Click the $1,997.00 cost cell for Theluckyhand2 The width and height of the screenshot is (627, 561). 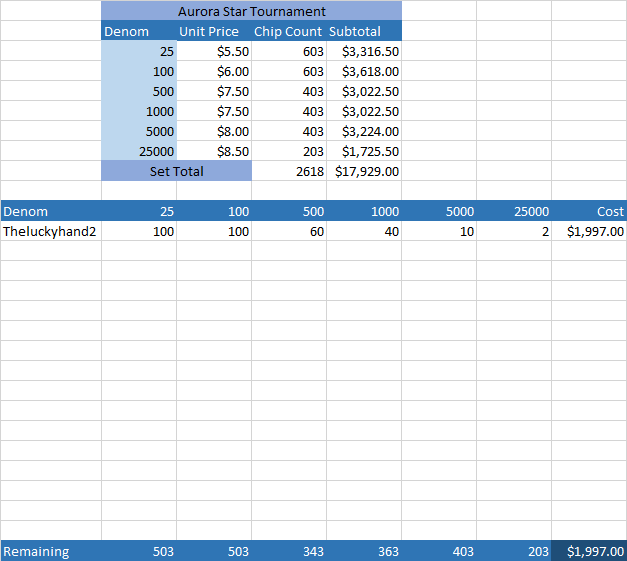tap(588, 231)
